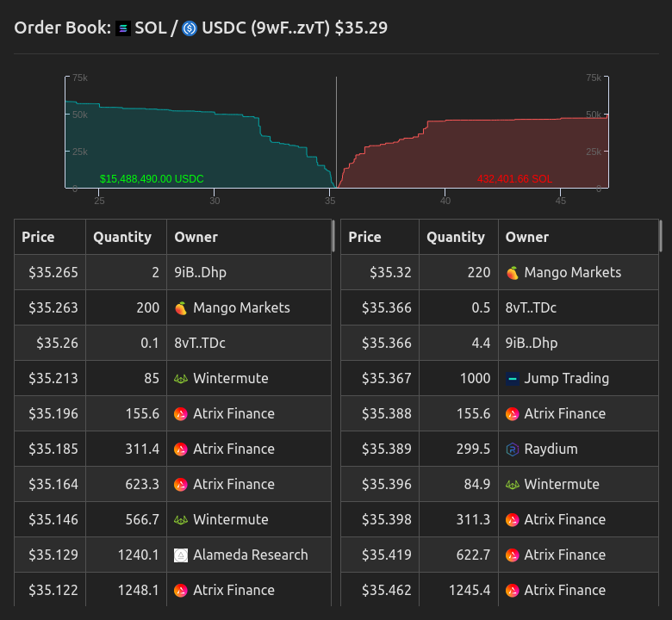Click Raydium logo icon

click(x=512, y=449)
